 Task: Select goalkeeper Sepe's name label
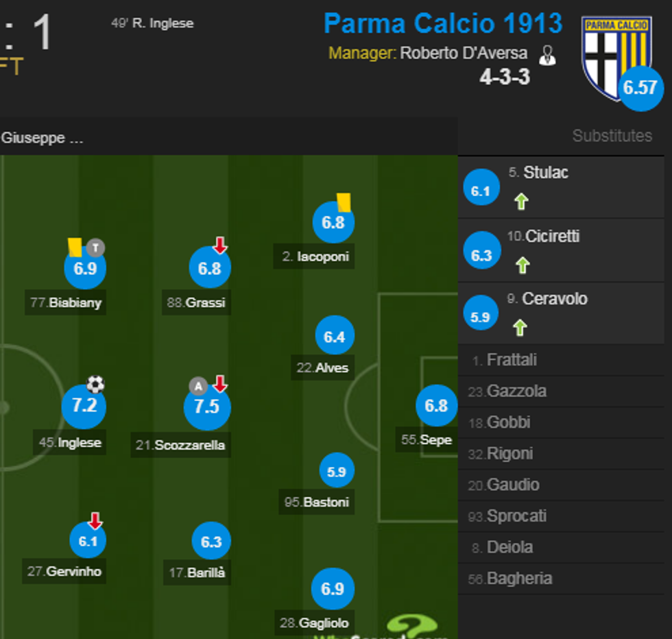428,439
